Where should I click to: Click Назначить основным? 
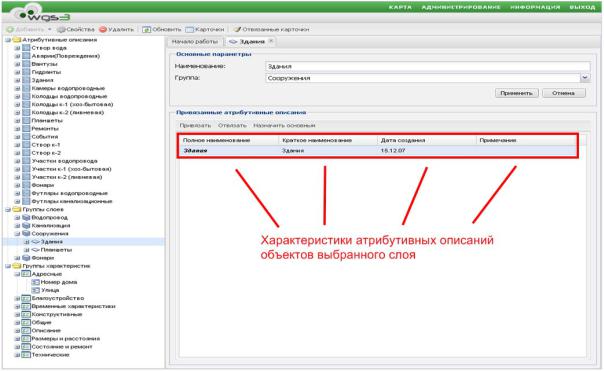tap(284, 126)
